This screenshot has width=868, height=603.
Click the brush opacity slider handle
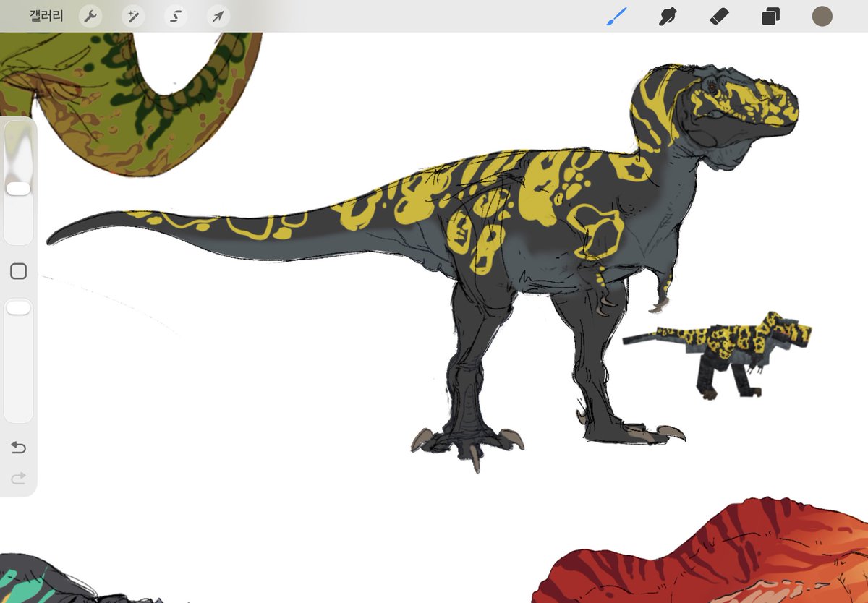[x=18, y=308]
